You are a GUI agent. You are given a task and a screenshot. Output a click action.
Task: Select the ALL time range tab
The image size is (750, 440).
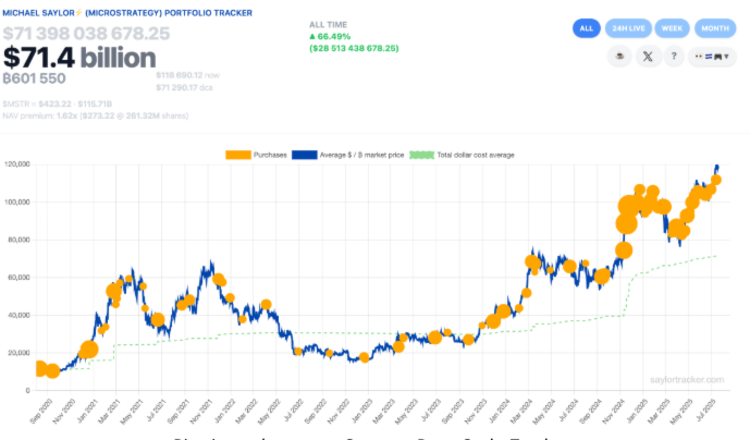pos(586,28)
